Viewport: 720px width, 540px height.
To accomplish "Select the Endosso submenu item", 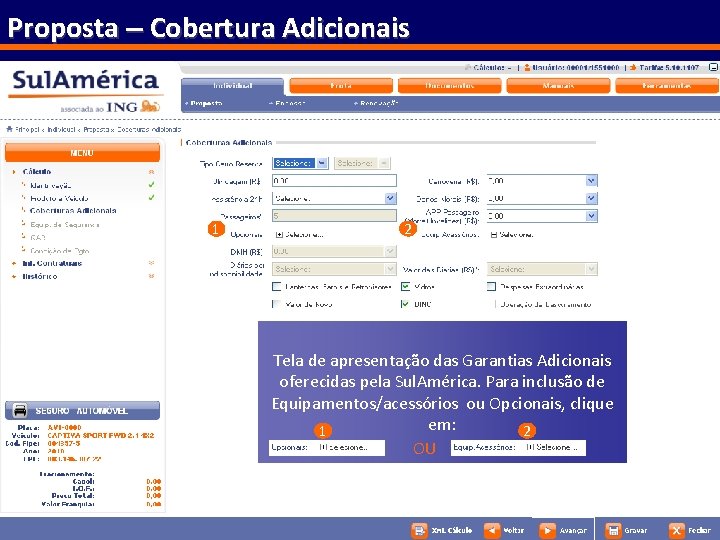I will tap(290, 104).
